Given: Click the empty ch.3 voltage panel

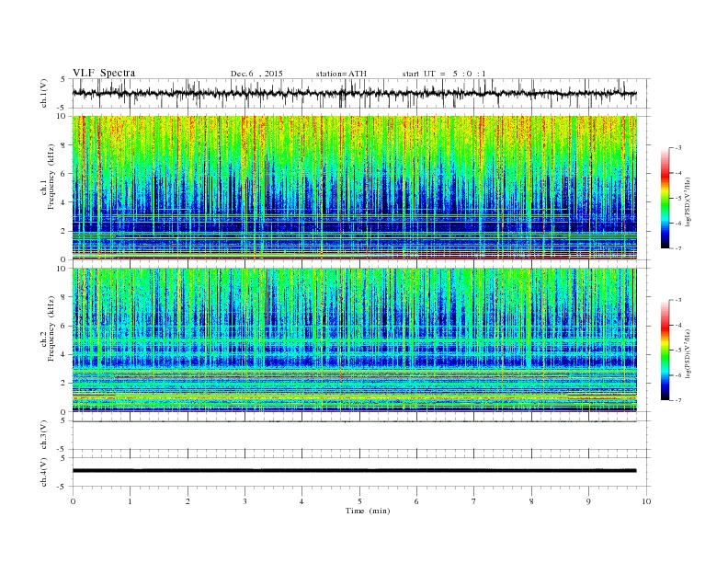Looking at the screenshot, I should [360, 435].
